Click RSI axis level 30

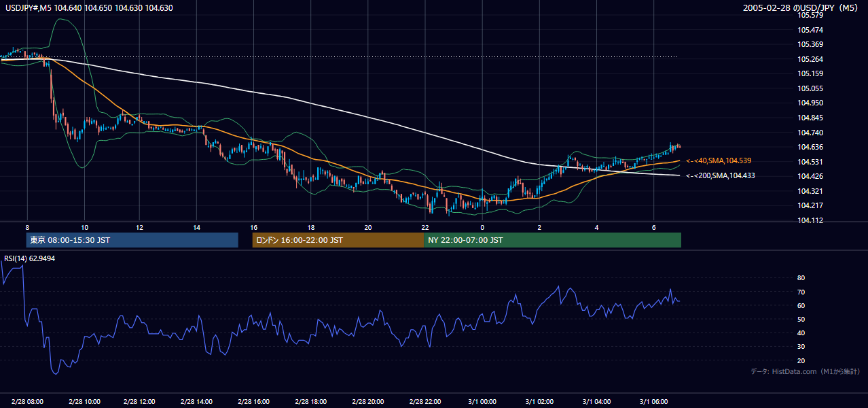coord(801,346)
